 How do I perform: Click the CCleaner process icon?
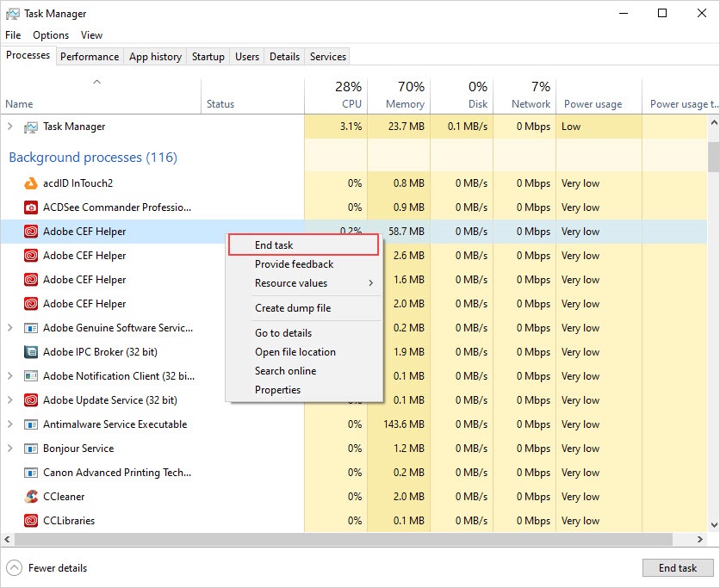(x=31, y=497)
